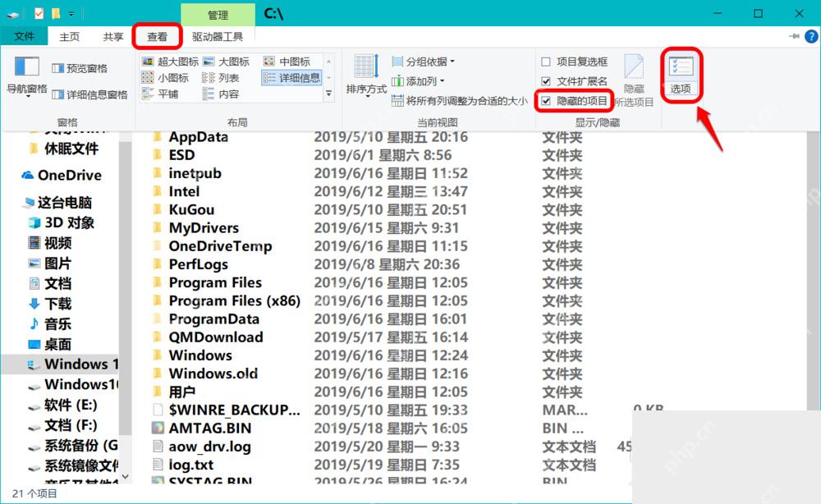Open the 分组依据 dropdown
The image size is (821, 504).
pos(424,62)
